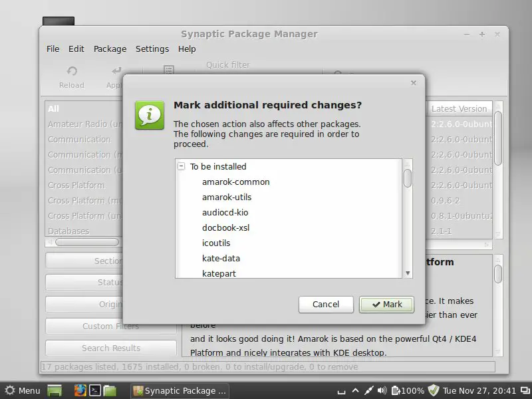
Task: Select docbook-xsl in the list
Action: coord(225,227)
